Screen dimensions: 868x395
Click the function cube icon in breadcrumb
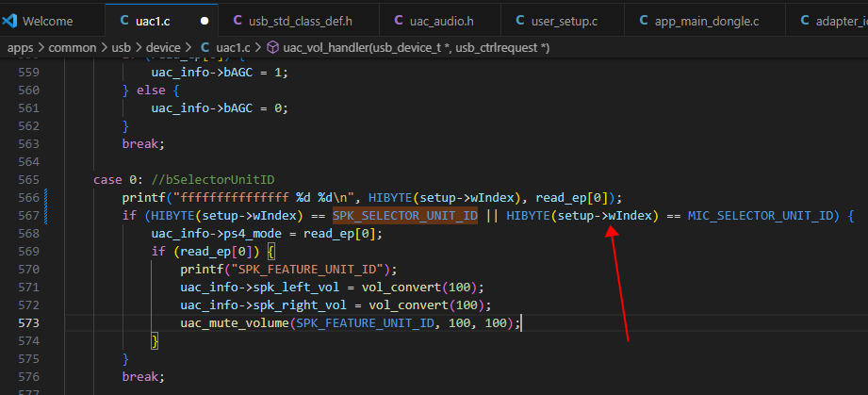point(272,48)
